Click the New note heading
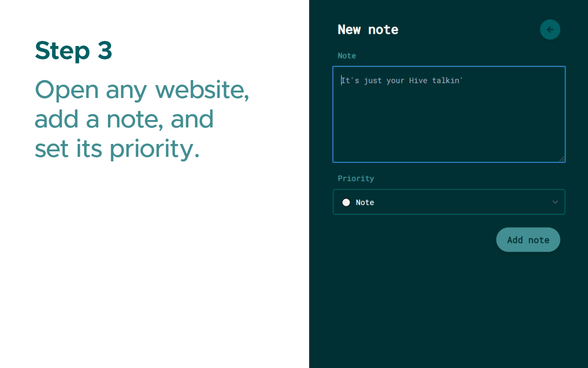The image size is (588, 368). point(367,29)
